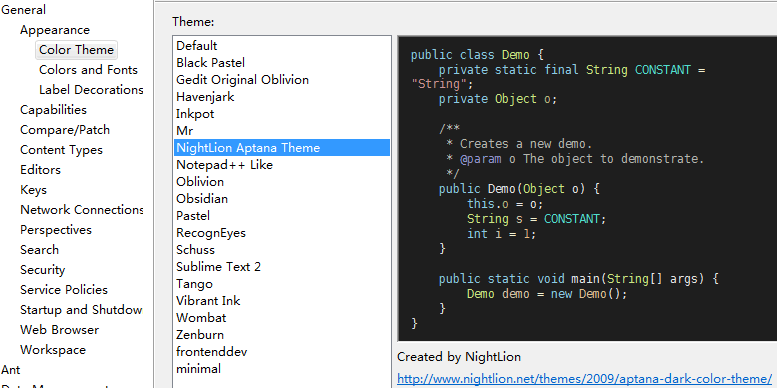Choose the Pastel theme

[282, 216]
